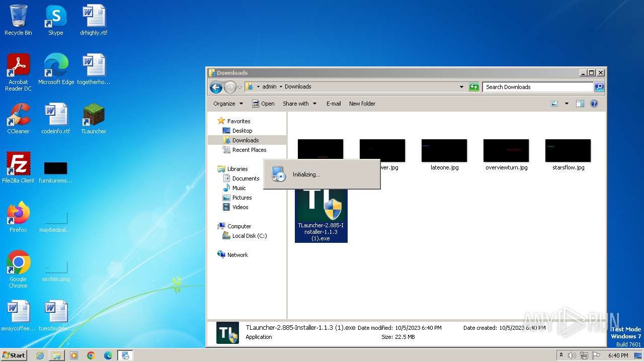Launch Firefox desktop shortcut

(x=18, y=217)
